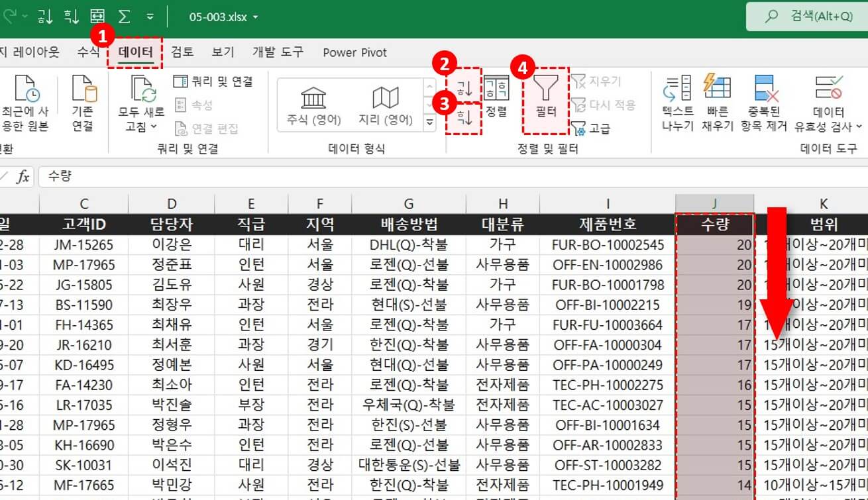Switch to the 데이터 ribbon tab
The height and width of the screenshot is (500, 868).
pos(136,52)
